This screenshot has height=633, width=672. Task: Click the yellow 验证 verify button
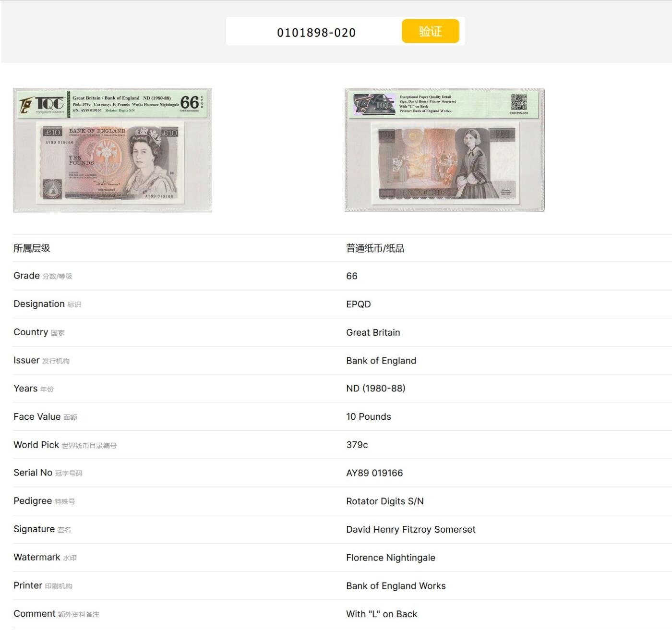tap(430, 31)
